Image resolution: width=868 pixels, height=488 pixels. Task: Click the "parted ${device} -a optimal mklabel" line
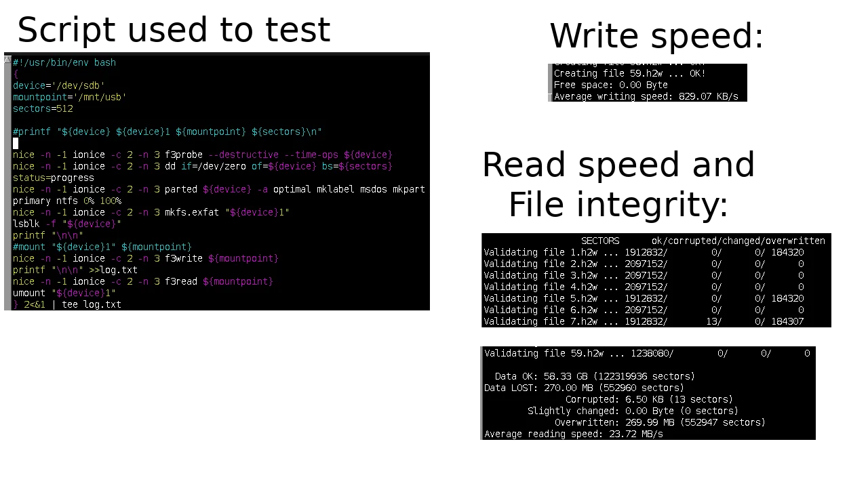pyautogui.click(x=219, y=189)
